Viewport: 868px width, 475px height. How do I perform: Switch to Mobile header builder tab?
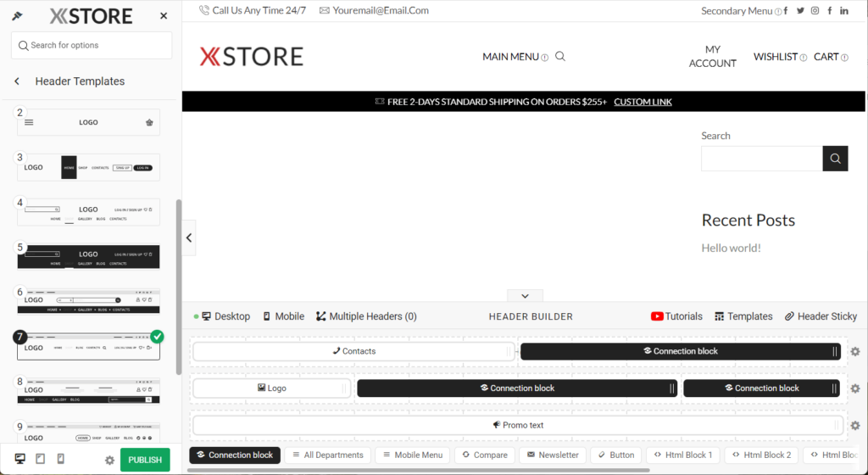(x=283, y=316)
